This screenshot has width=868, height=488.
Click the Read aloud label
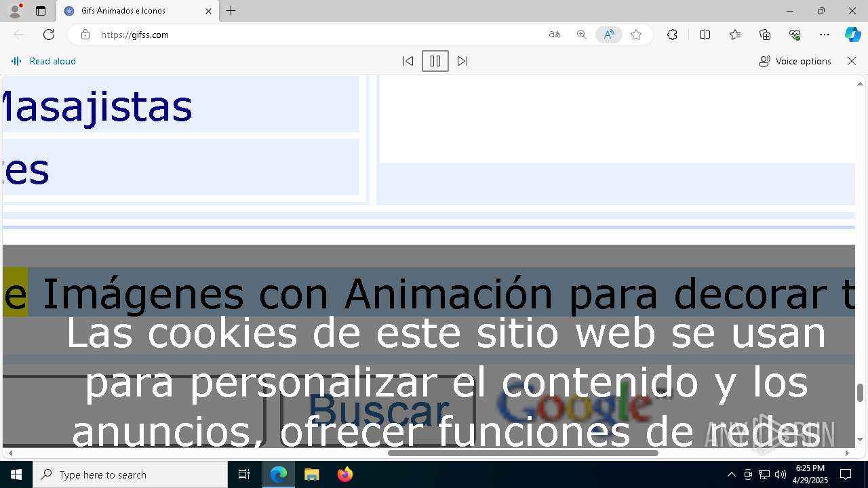coord(52,61)
